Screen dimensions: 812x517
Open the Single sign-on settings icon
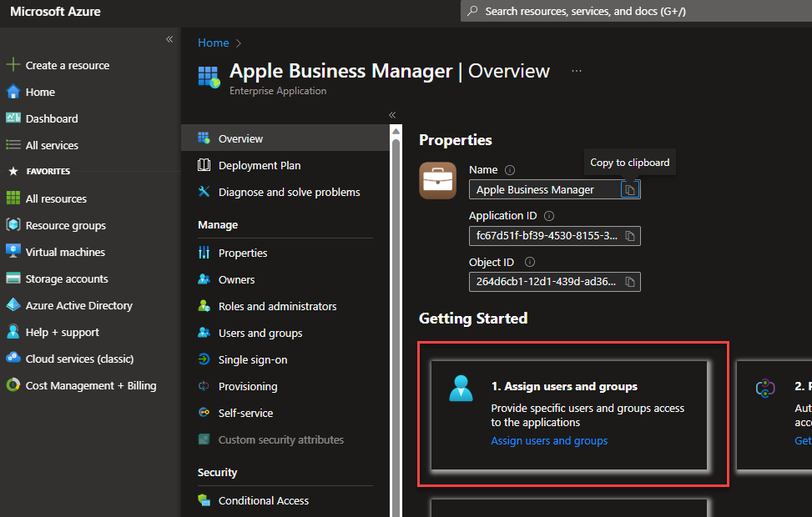tap(204, 359)
